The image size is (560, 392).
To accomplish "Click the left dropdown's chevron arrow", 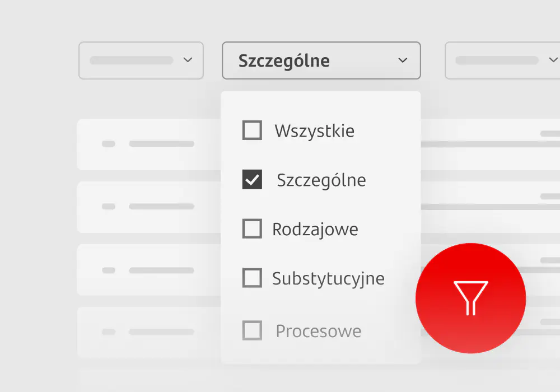I will 188,60.
